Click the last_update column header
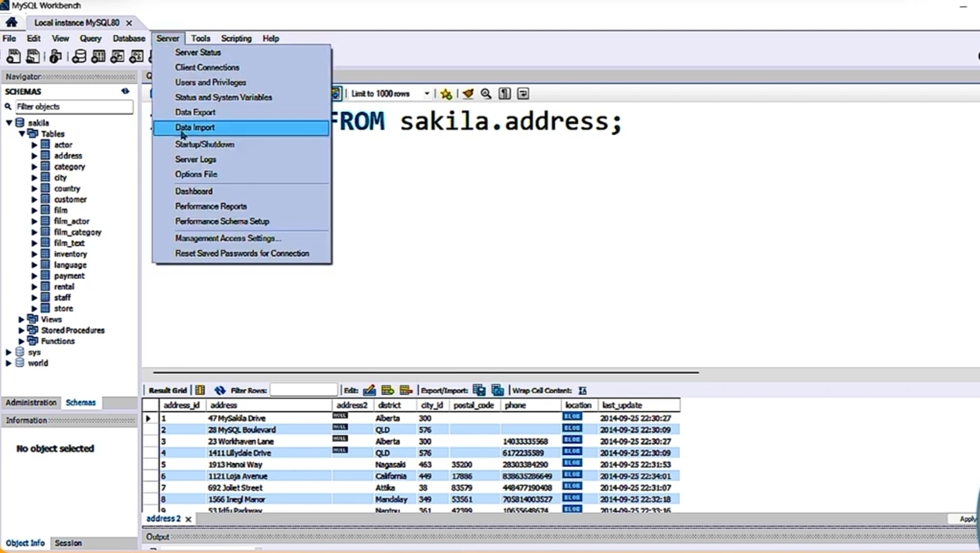 [622, 405]
